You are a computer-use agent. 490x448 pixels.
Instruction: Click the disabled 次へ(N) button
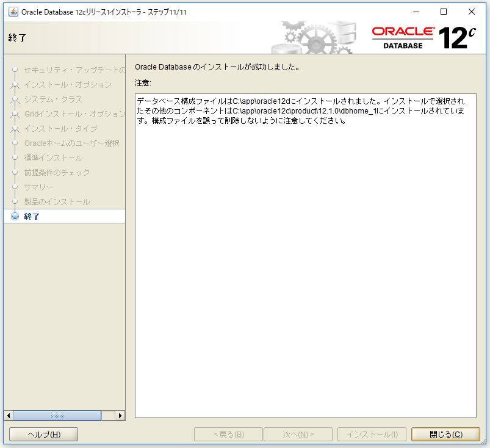tap(298, 434)
